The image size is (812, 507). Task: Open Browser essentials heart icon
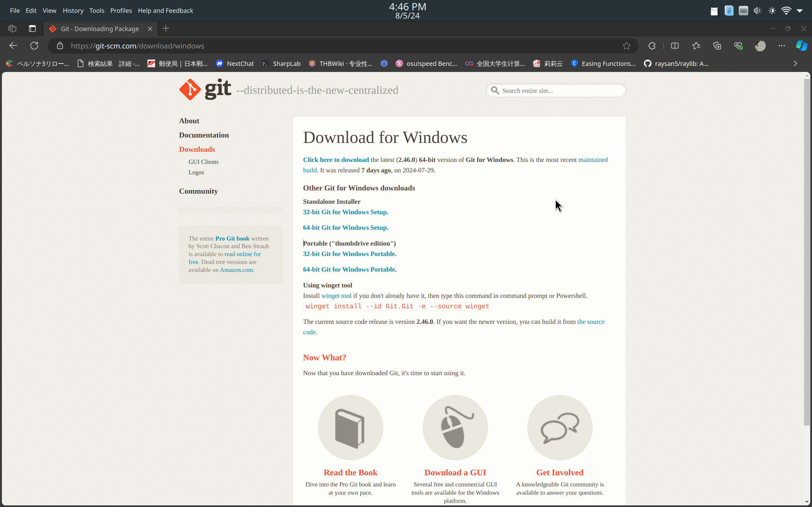coord(738,46)
